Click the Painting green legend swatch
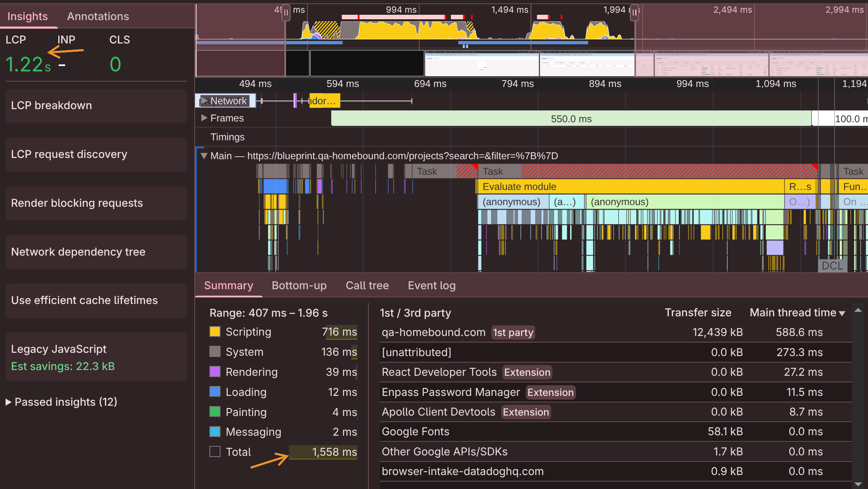 [215, 411]
